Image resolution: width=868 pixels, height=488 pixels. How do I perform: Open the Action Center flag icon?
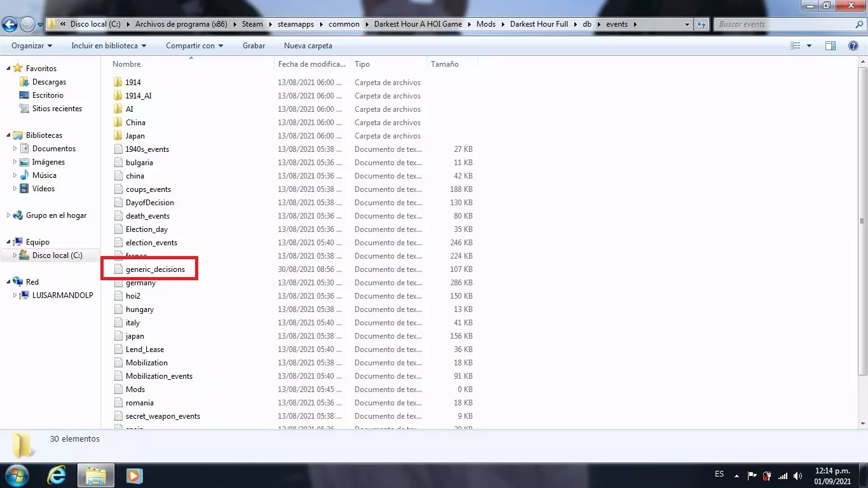(x=752, y=476)
